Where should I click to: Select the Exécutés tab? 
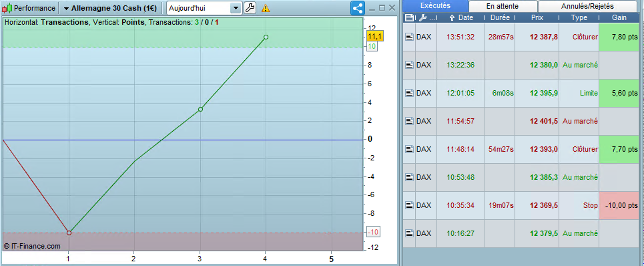(435, 6)
